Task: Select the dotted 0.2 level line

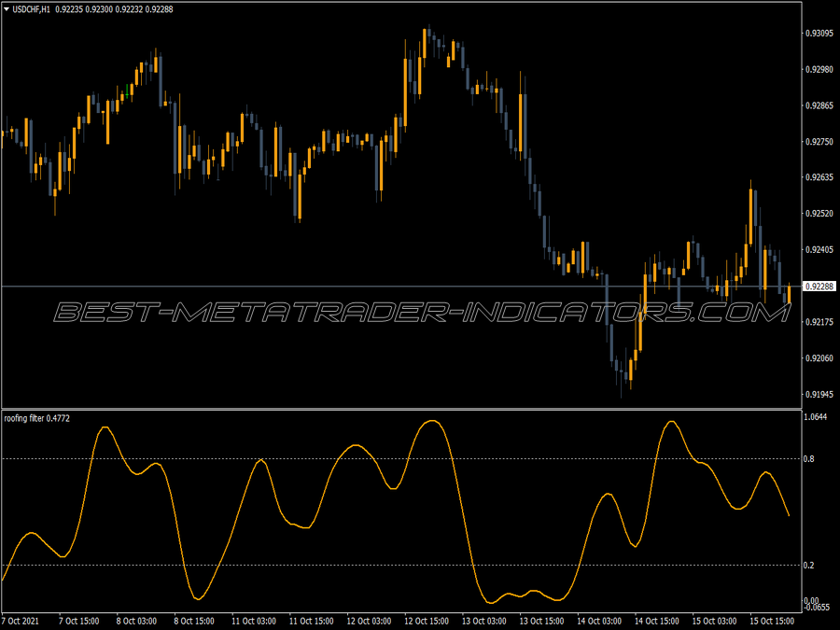Action: tap(401, 566)
